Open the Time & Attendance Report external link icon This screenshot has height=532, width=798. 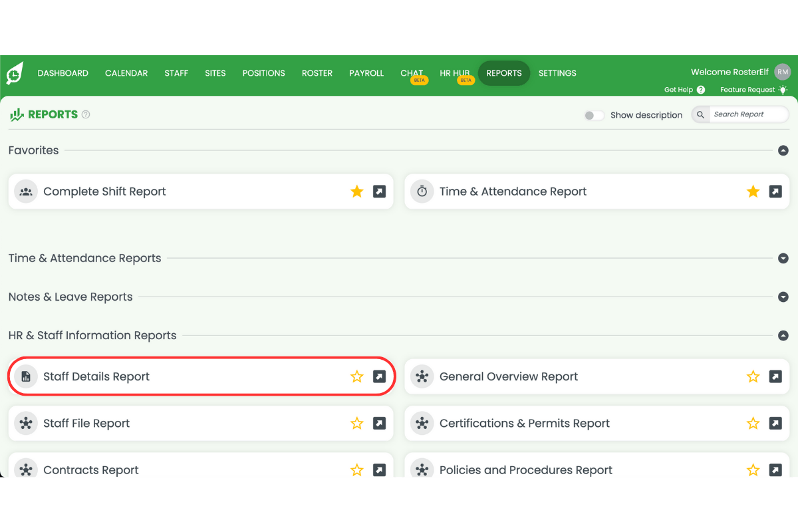click(x=775, y=191)
